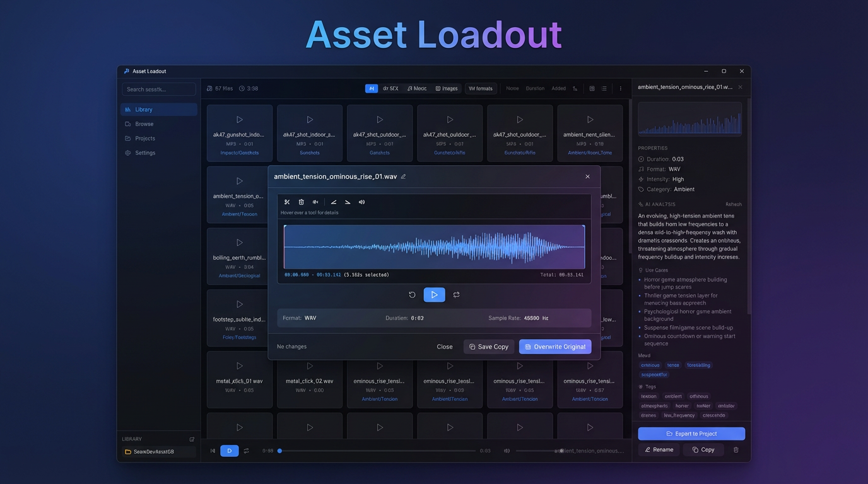Click Close in the editor dialog footer

(445, 347)
